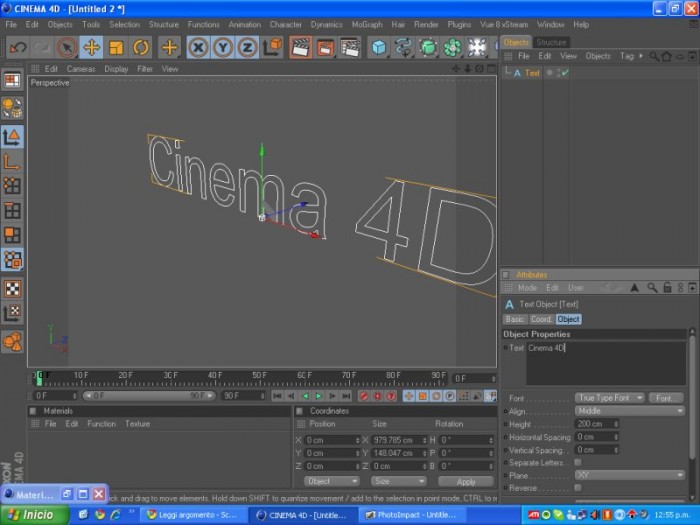Toggle the X axis lock
This screenshot has width=700, height=525.
tap(198, 47)
